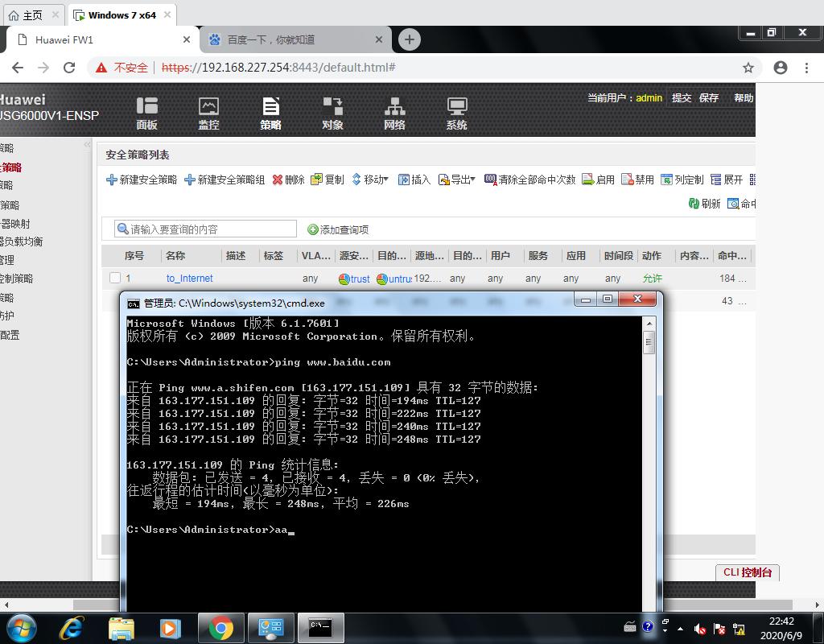Click the admin current user name
Viewport: 824px width, 644px height.
tap(649, 97)
